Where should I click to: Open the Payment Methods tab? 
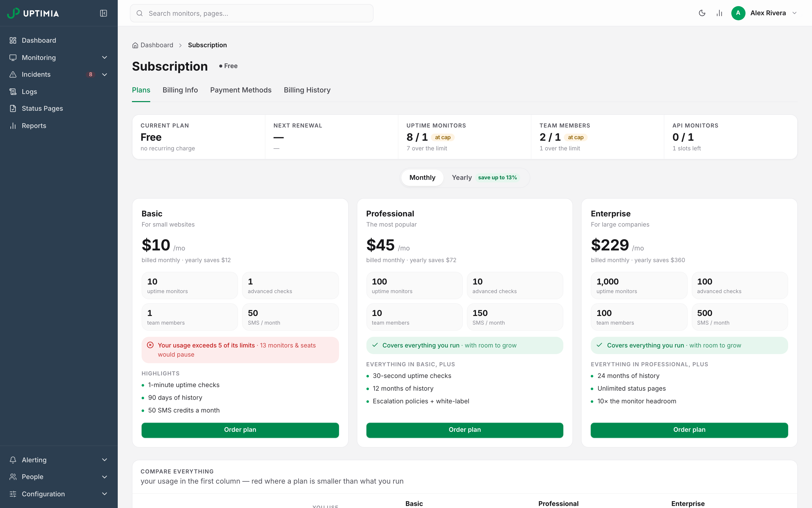click(241, 90)
